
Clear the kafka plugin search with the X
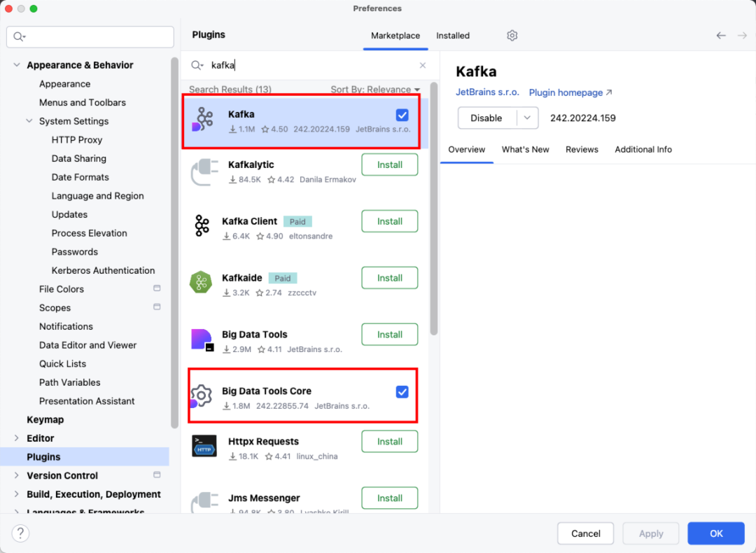point(423,65)
